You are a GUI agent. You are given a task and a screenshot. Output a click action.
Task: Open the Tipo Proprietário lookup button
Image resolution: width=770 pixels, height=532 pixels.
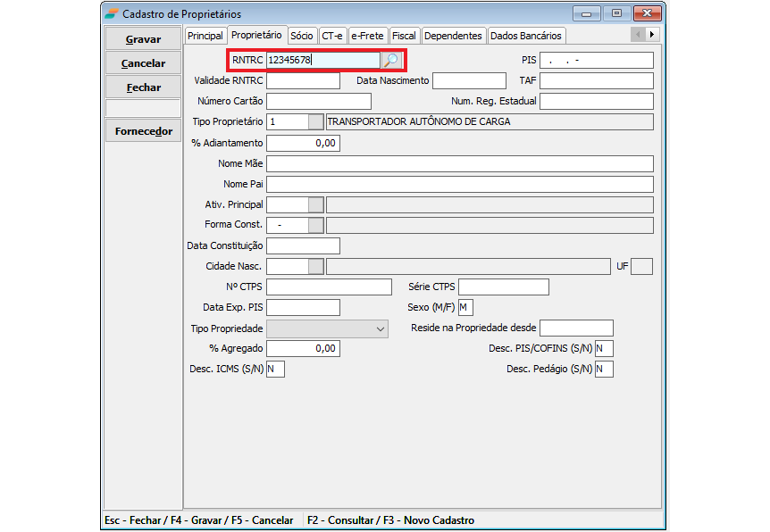(x=316, y=121)
